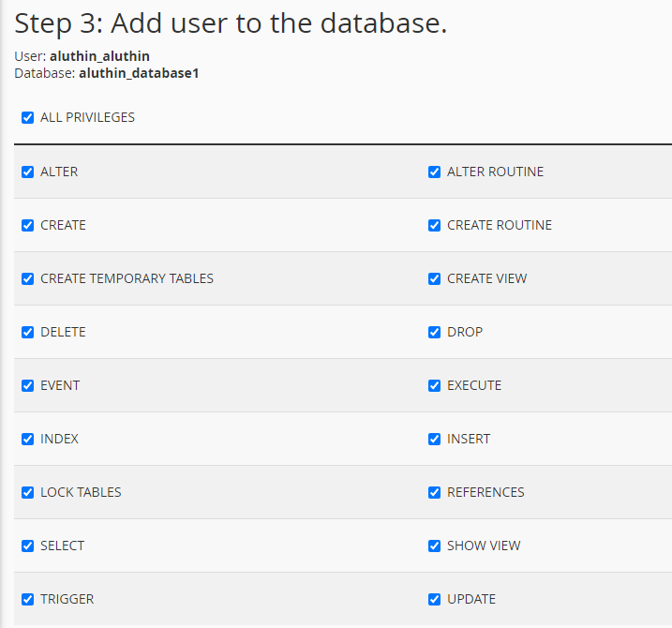Uncheck the ALL PRIVILEGES checkbox
The image size is (672, 628).
(x=28, y=118)
